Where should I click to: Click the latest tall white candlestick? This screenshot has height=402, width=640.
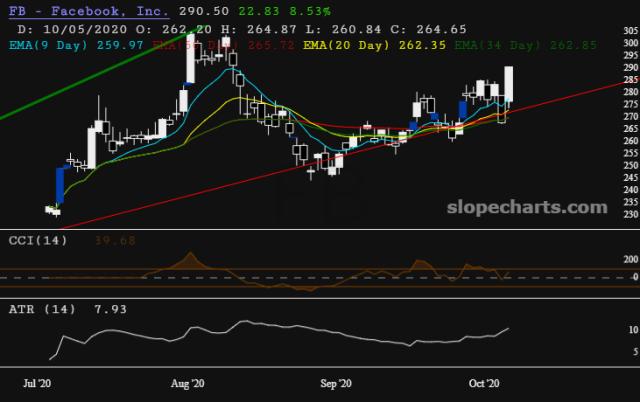tap(509, 85)
